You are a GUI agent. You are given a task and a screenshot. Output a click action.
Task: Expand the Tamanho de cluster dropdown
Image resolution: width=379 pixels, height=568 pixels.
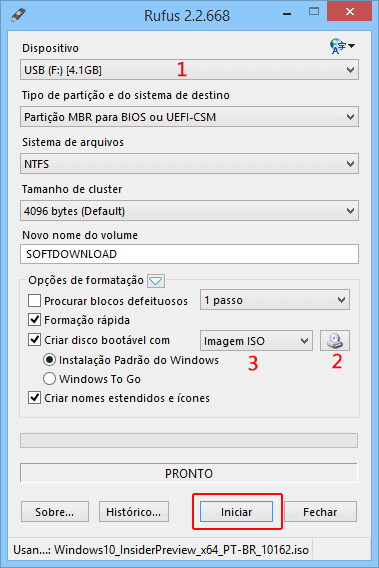[190, 211]
